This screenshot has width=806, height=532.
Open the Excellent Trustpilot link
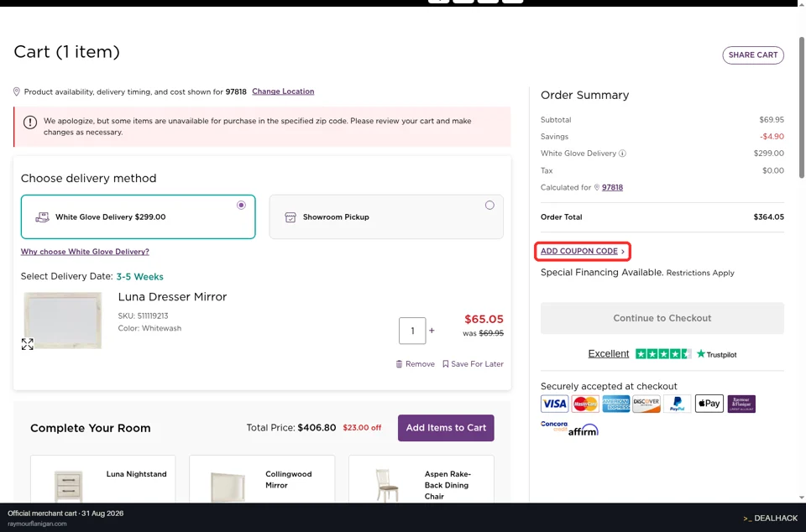(609, 354)
